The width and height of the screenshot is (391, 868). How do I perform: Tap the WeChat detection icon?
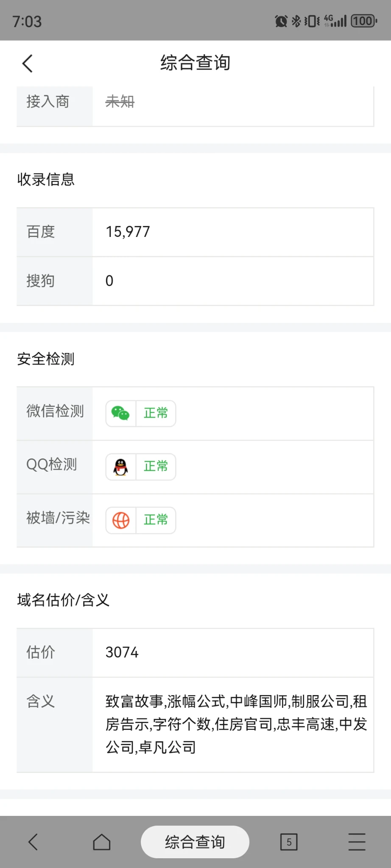pyautogui.click(x=121, y=413)
